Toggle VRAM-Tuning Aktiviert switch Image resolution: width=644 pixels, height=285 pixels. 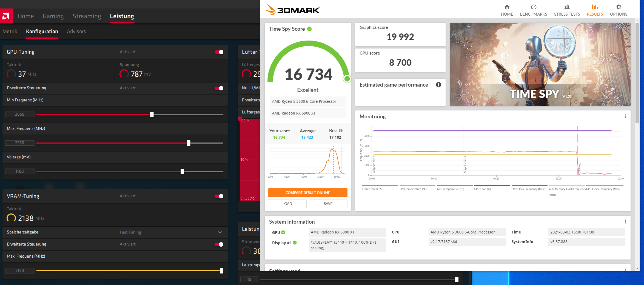pyautogui.click(x=219, y=196)
